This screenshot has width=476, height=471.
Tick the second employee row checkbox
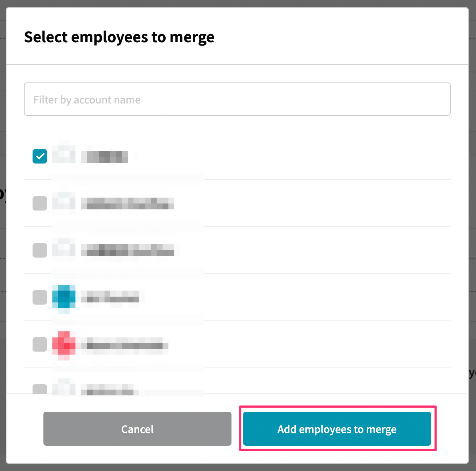coord(40,203)
